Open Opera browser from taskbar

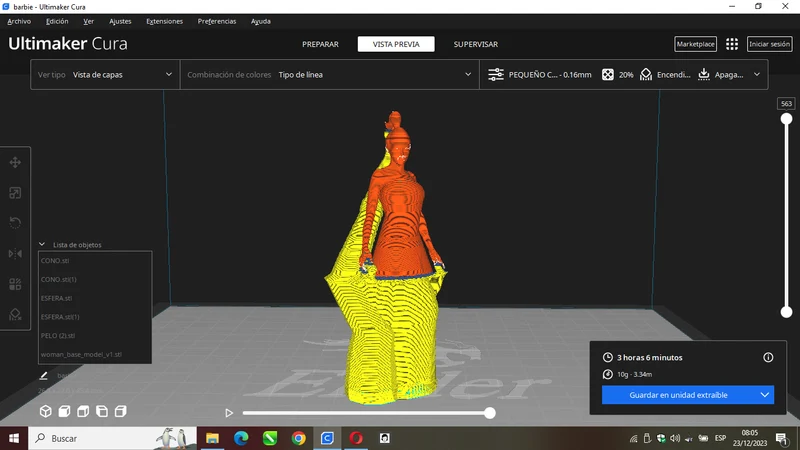point(356,438)
